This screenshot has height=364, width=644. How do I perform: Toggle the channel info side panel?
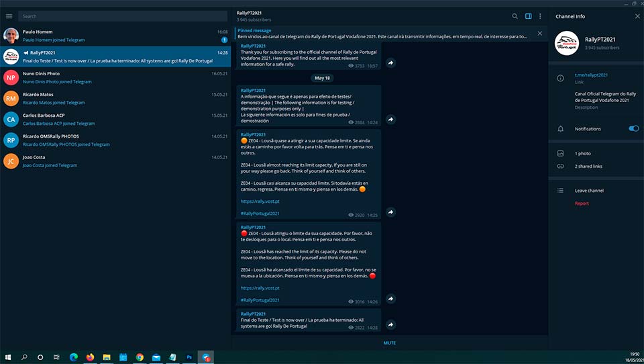(528, 16)
